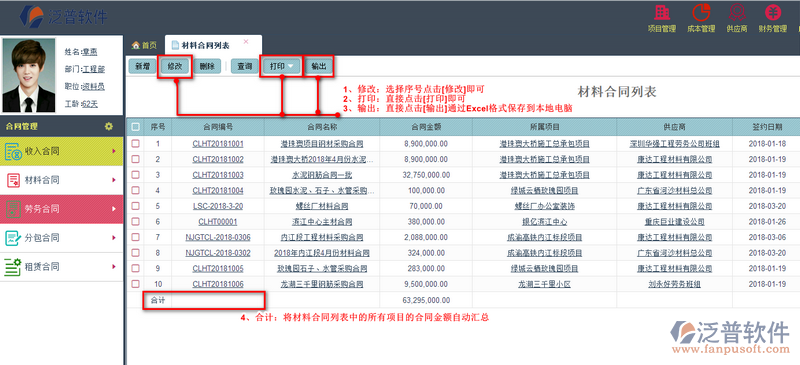Sort by 合同金额 column header
This screenshot has height=365, width=800.
pyautogui.click(x=426, y=127)
